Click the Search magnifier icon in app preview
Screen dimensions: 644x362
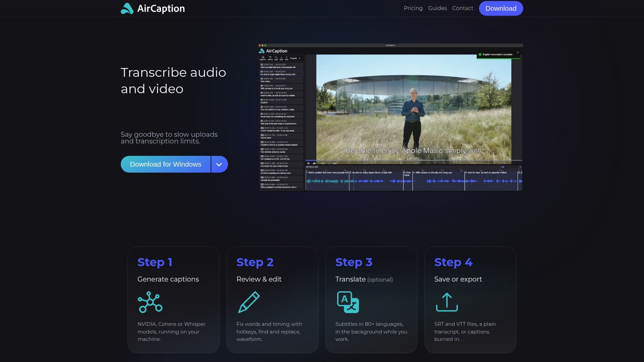276,58
